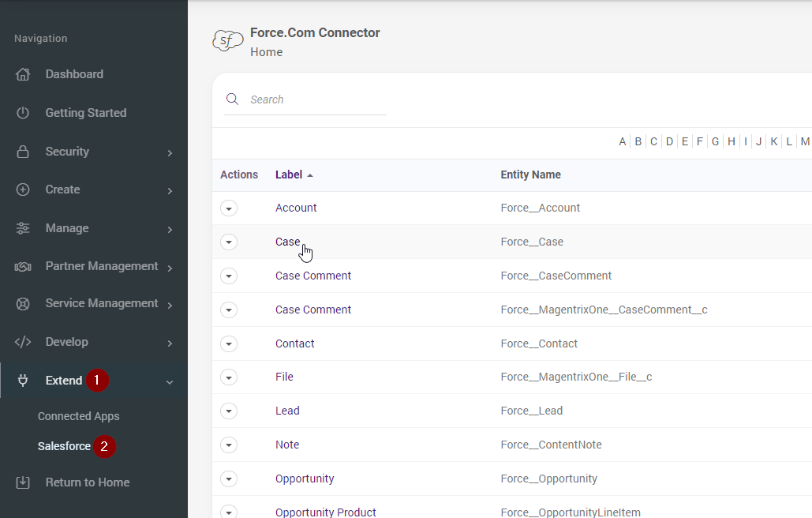Click the Security lock icon
The height and width of the screenshot is (518, 812).
(x=23, y=152)
